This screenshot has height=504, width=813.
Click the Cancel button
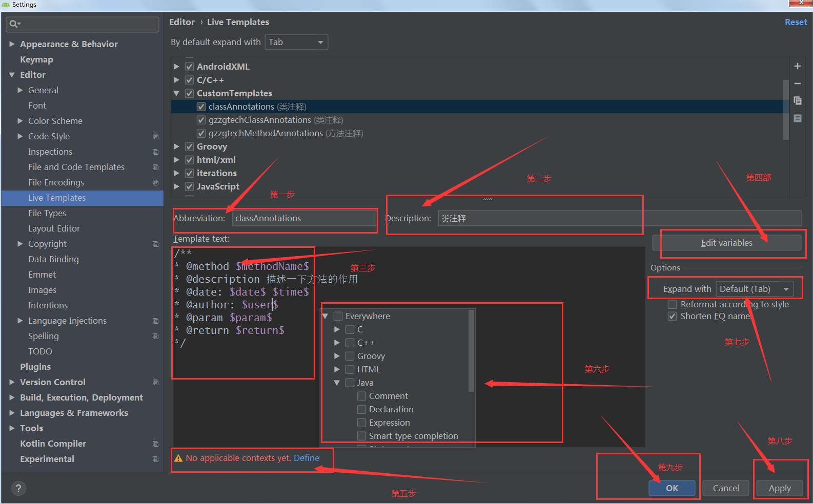726,488
